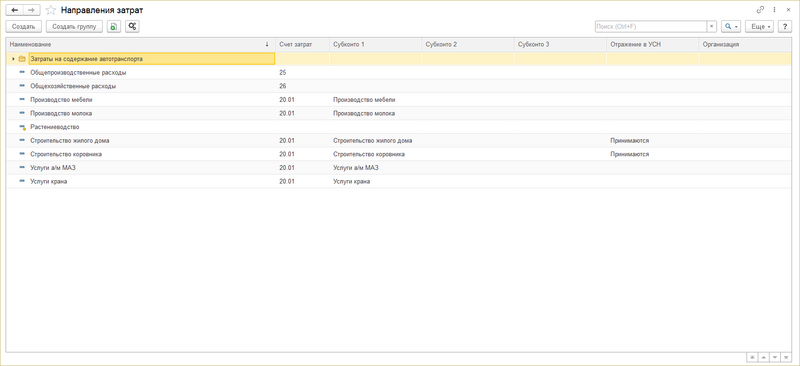Image resolution: width=800 pixels, height=366 pixels.
Task: Copy link using chain icon
Action: click(x=760, y=10)
